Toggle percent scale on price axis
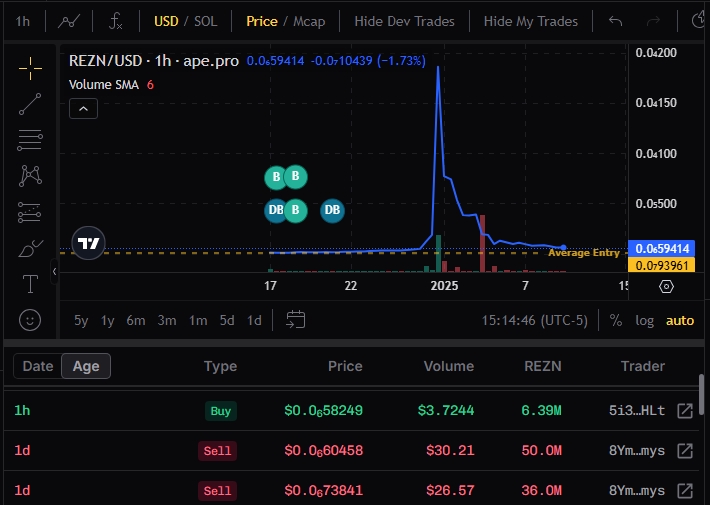Image resolution: width=710 pixels, height=505 pixels. [x=616, y=321]
